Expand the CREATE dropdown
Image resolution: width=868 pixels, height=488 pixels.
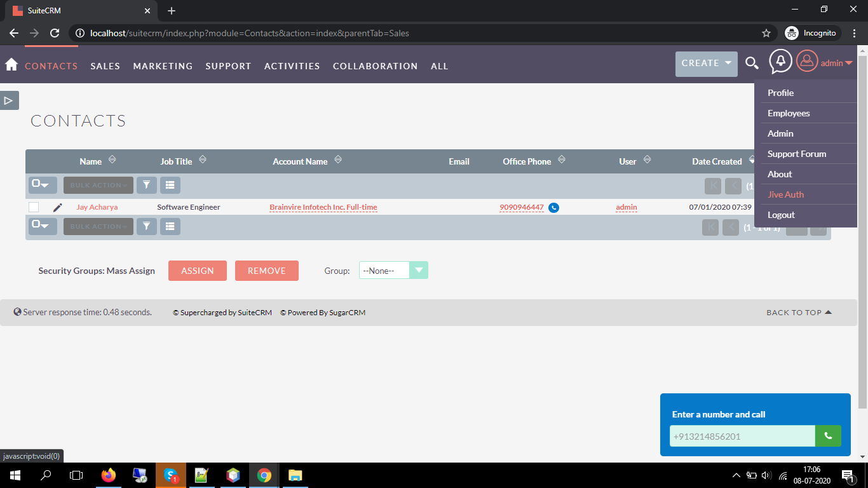click(707, 64)
